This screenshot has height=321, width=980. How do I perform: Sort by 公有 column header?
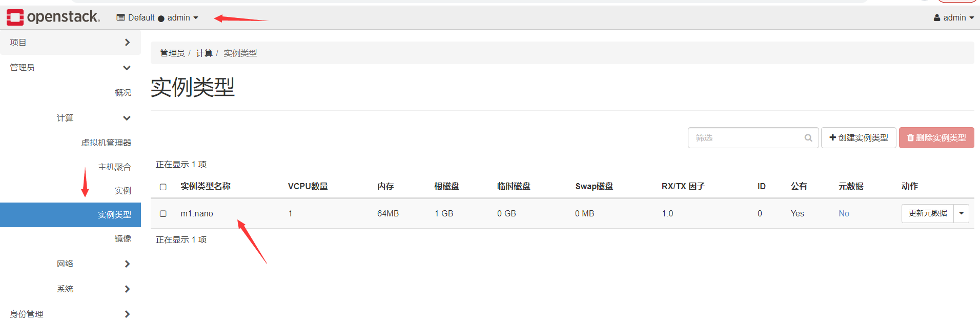pyautogui.click(x=799, y=186)
